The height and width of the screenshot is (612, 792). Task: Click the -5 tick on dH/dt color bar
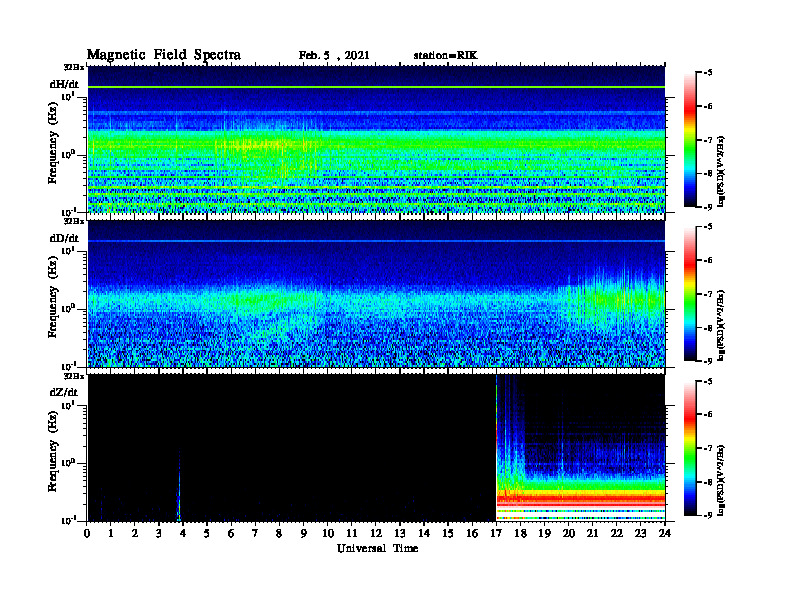[708, 73]
